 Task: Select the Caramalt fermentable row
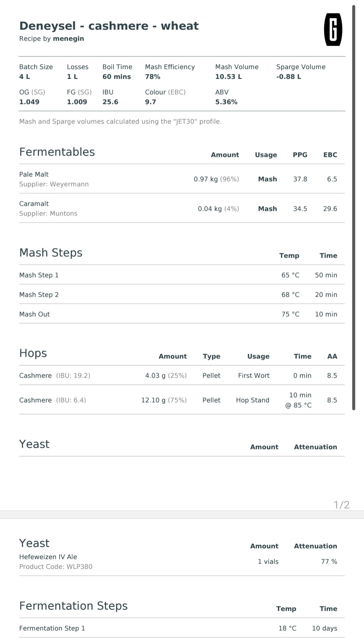click(x=182, y=208)
